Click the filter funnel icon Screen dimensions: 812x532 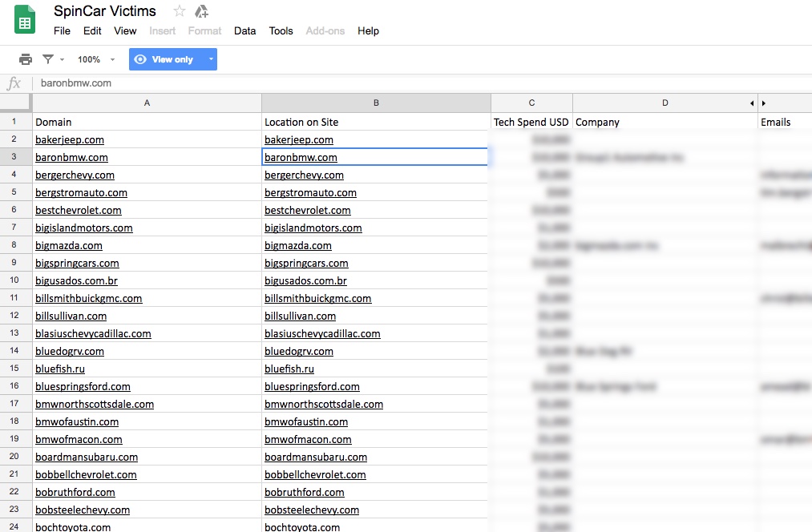click(48, 59)
